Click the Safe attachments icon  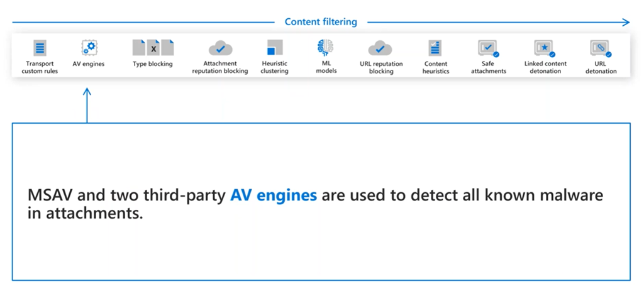[x=488, y=48]
